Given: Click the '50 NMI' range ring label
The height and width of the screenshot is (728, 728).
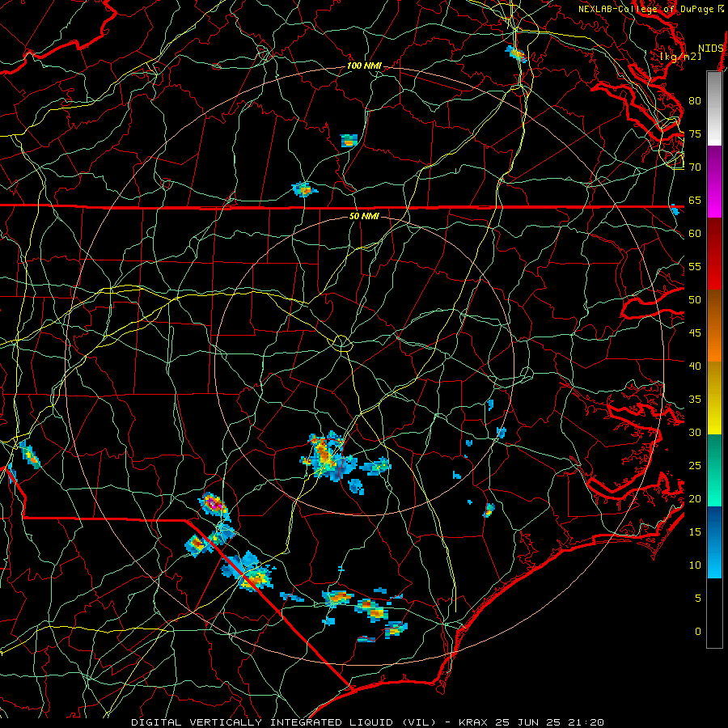Looking at the screenshot, I should coord(364,216).
